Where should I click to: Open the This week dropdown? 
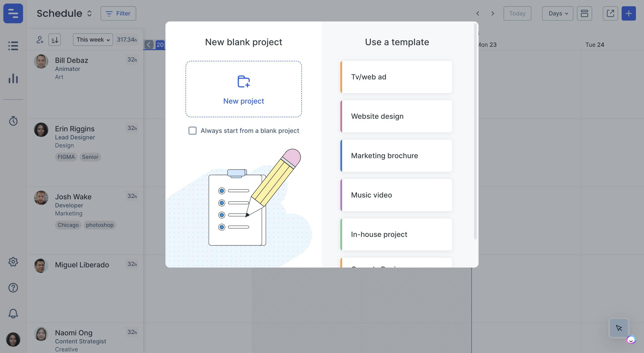tap(93, 40)
